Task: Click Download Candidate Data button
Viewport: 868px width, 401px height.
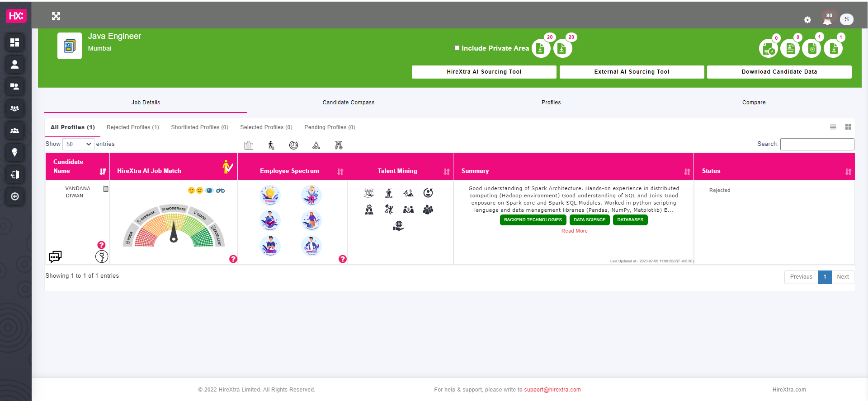Action: 779,72
